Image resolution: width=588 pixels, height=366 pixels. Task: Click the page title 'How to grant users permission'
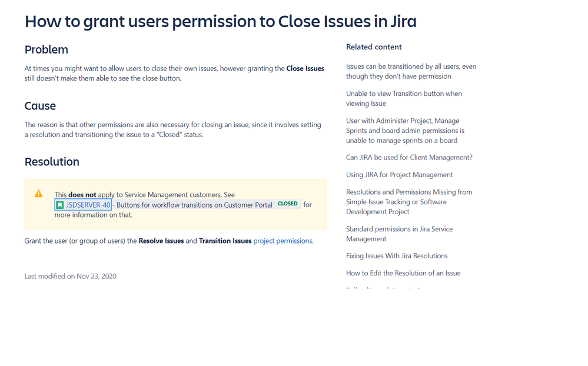point(221,21)
